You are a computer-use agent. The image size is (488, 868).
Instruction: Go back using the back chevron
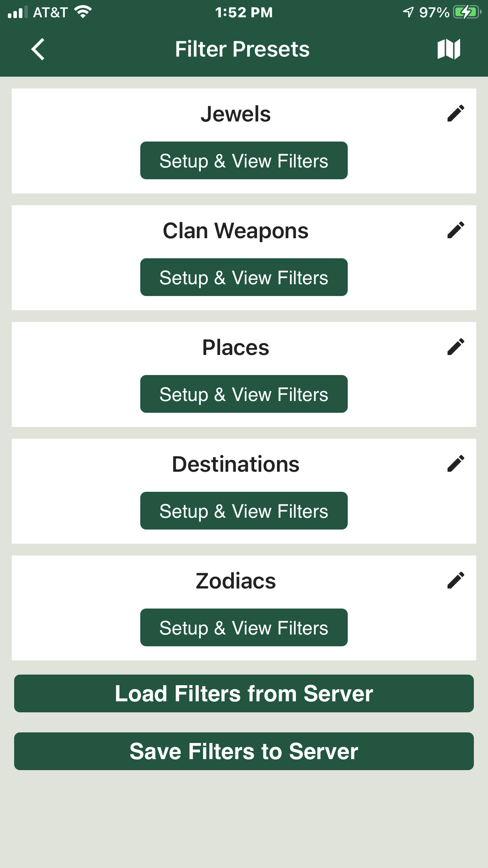coord(38,49)
